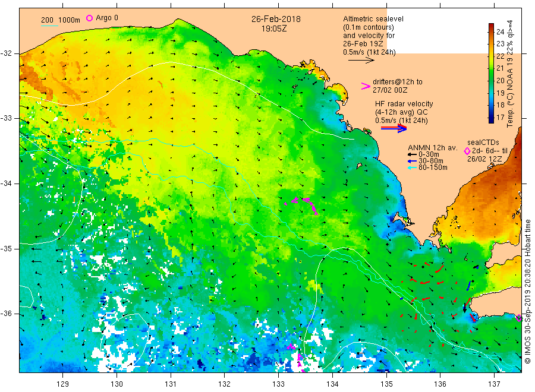The width and height of the screenshot is (535, 392).
Task: Click the colorbar value 20 label
Action: coord(500,80)
